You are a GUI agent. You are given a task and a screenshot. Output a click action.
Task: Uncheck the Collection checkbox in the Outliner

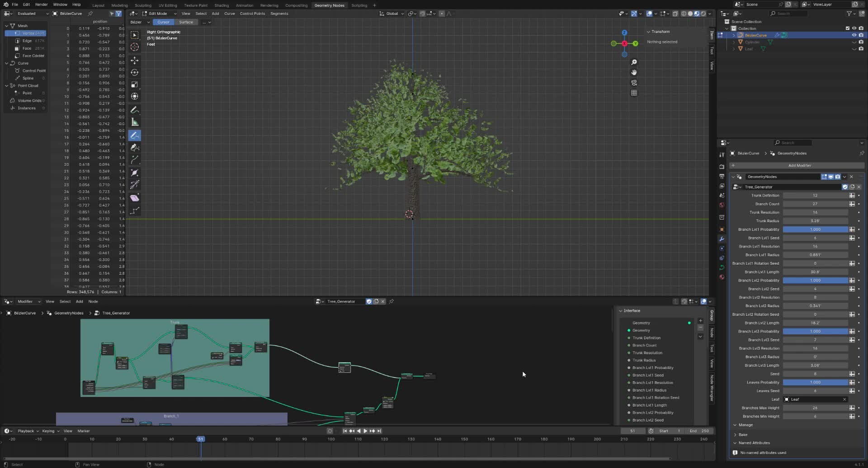pyautogui.click(x=847, y=28)
